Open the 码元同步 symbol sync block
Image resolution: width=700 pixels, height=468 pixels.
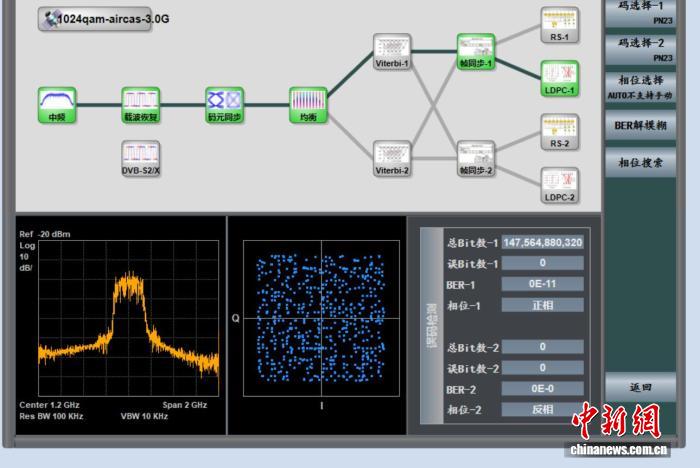[x=224, y=100]
